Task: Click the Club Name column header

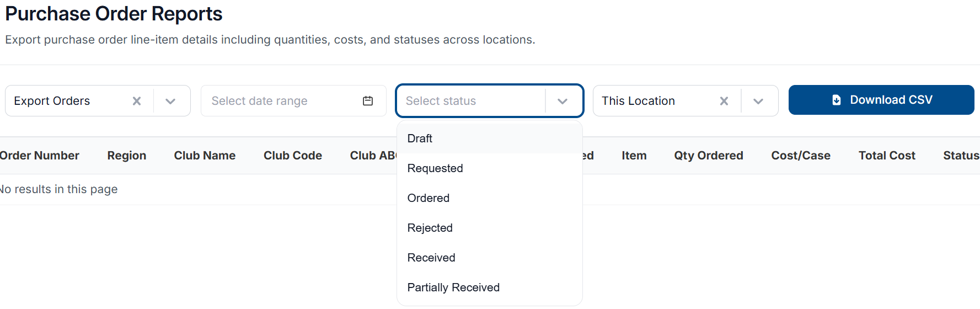Action: 205,156
